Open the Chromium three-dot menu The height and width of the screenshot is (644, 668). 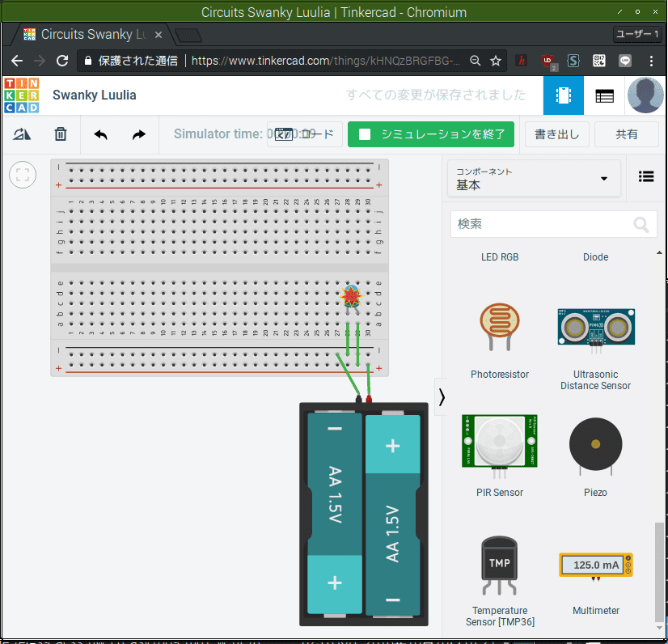651,61
